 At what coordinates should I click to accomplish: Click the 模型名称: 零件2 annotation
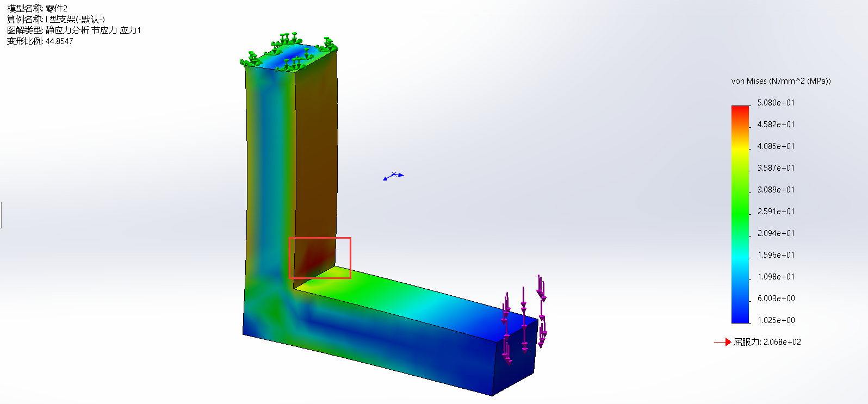[37, 9]
